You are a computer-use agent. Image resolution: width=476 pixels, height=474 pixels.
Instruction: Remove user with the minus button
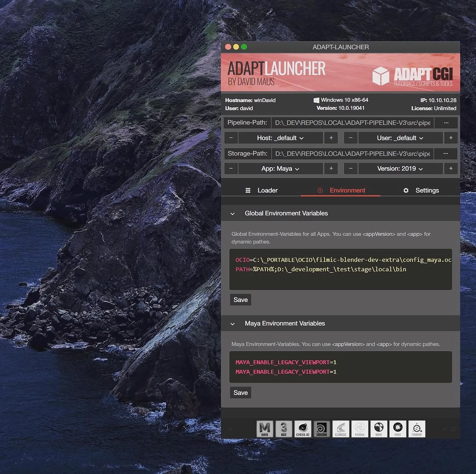pos(351,138)
